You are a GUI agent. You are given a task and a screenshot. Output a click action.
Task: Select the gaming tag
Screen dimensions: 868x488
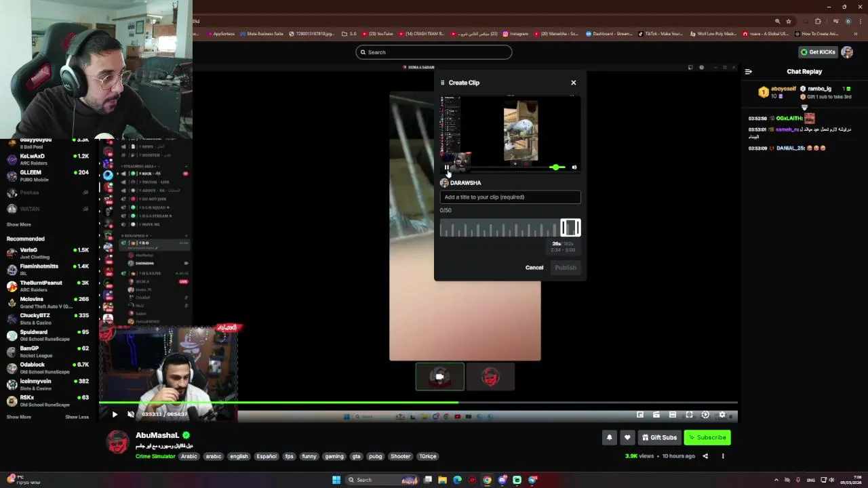tap(334, 456)
